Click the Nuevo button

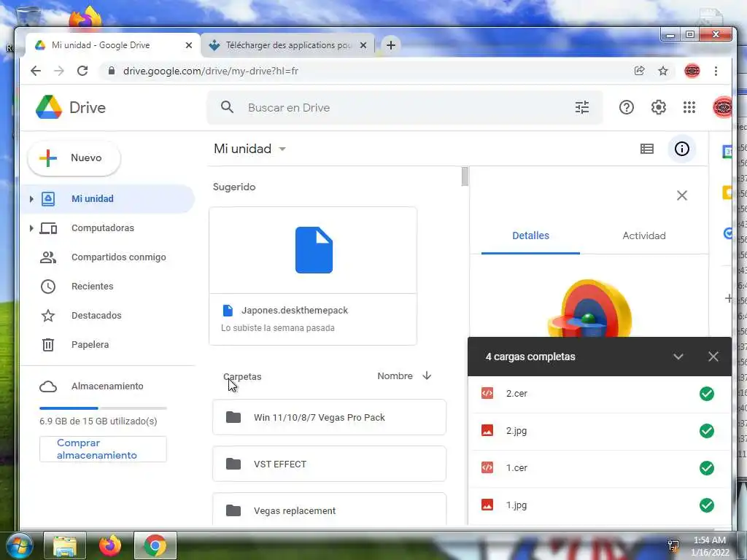pos(74,158)
